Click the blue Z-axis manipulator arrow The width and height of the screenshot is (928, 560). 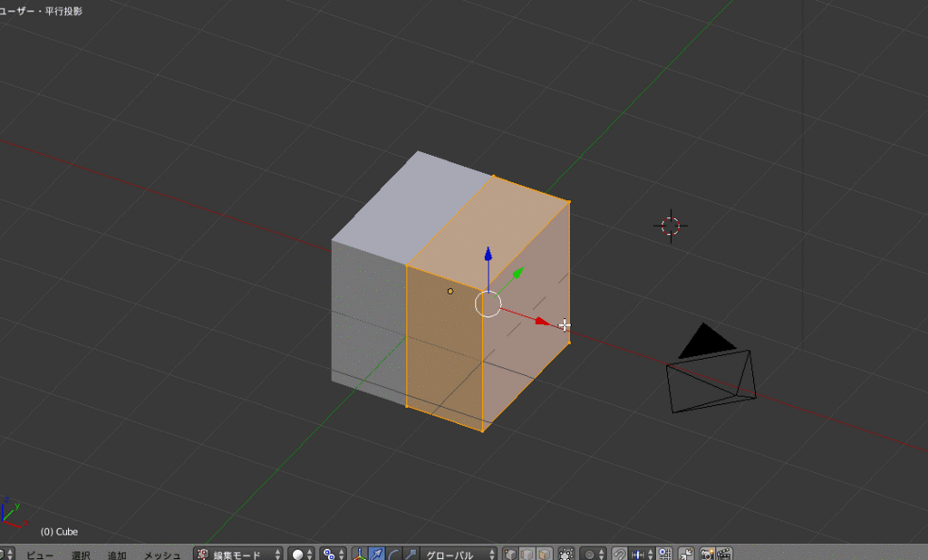pyautogui.click(x=488, y=255)
